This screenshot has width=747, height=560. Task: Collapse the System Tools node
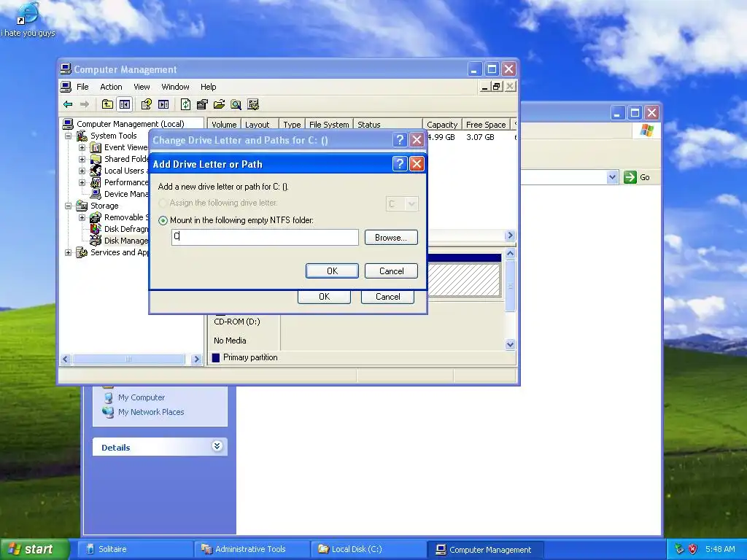[x=68, y=136]
